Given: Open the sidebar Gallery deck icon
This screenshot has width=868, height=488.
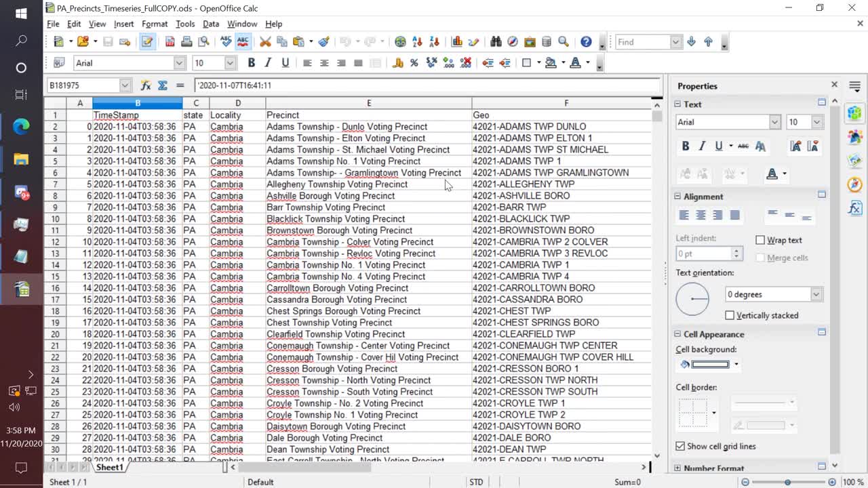Looking at the screenshot, I should (854, 161).
